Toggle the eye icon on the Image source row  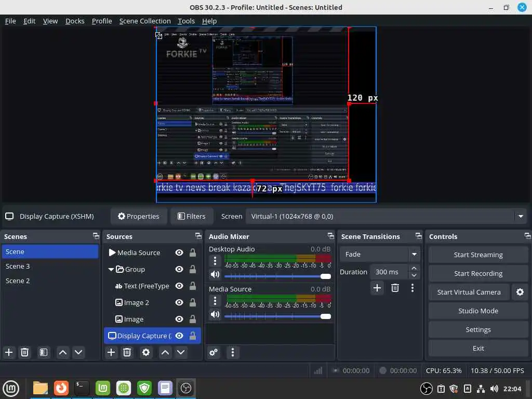coord(179,320)
